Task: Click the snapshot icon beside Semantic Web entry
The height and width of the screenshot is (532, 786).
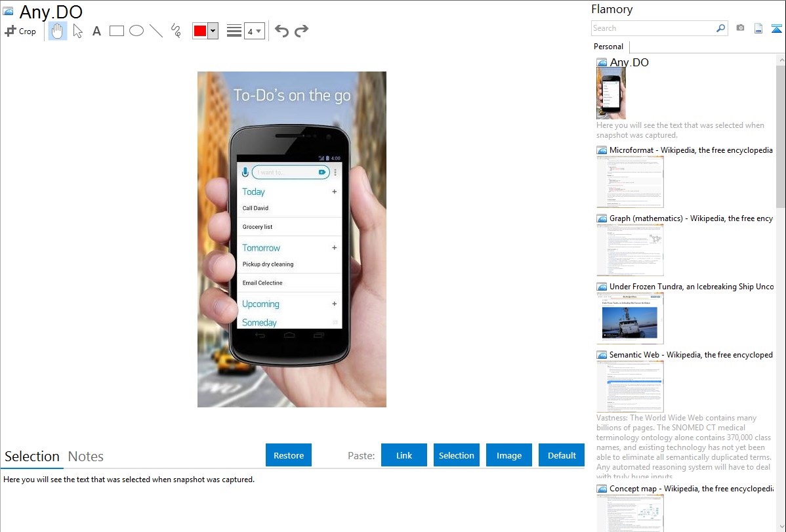Action: coord(602,354)
